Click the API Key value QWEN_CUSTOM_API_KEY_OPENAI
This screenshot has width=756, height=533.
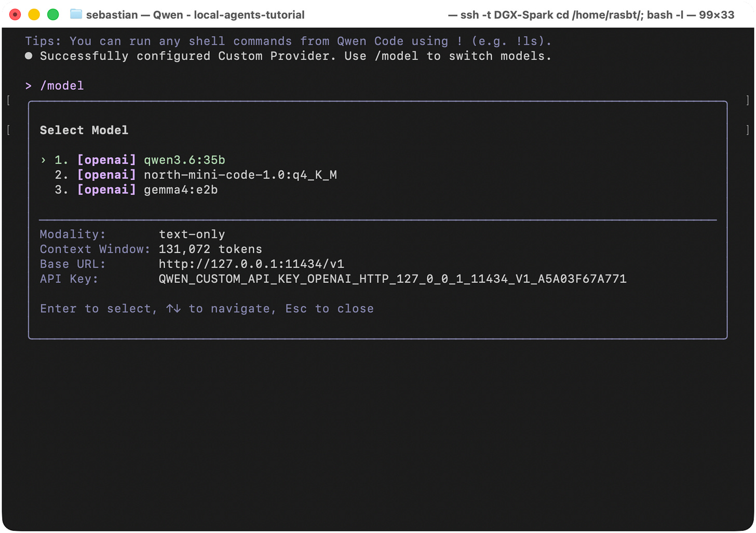tap(393, 279)
